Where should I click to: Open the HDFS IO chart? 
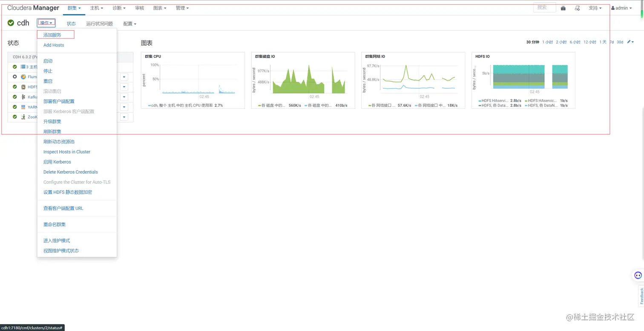coord(523,80)
